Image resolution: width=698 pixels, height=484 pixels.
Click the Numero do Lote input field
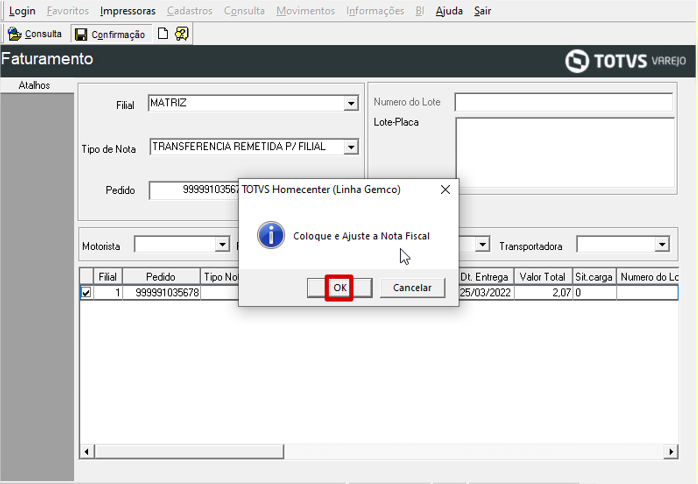tap(564, 102)
